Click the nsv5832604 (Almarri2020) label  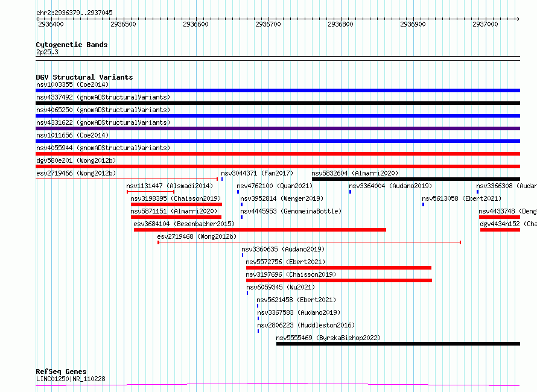tap(355, 173)
